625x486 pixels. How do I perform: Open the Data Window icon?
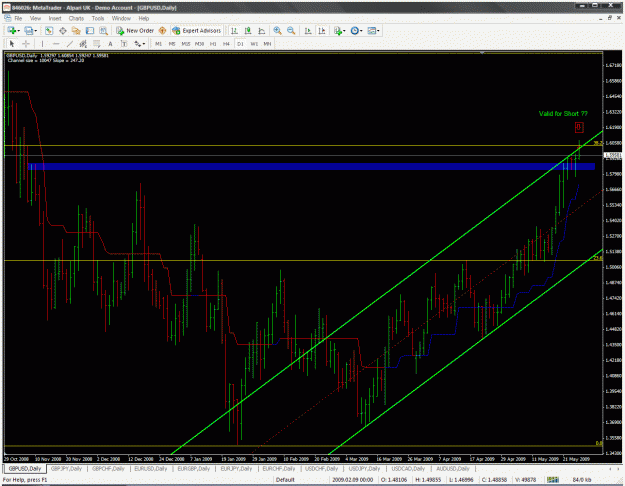point(63,31)
